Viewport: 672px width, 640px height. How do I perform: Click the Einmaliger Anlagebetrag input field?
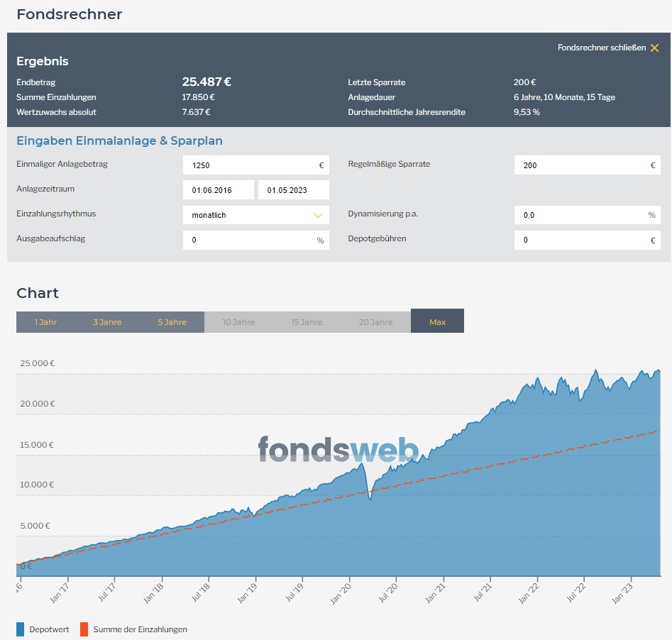point(256,165)
